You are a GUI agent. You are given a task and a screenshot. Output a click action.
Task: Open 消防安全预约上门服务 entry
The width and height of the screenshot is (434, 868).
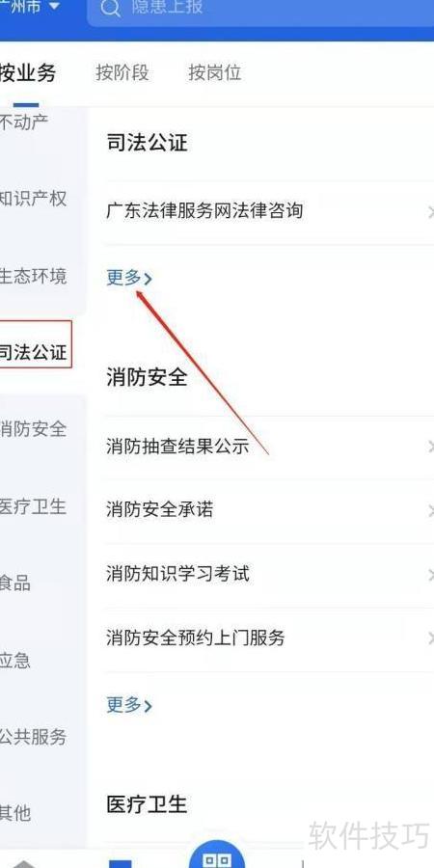click(x=269, y=638)
